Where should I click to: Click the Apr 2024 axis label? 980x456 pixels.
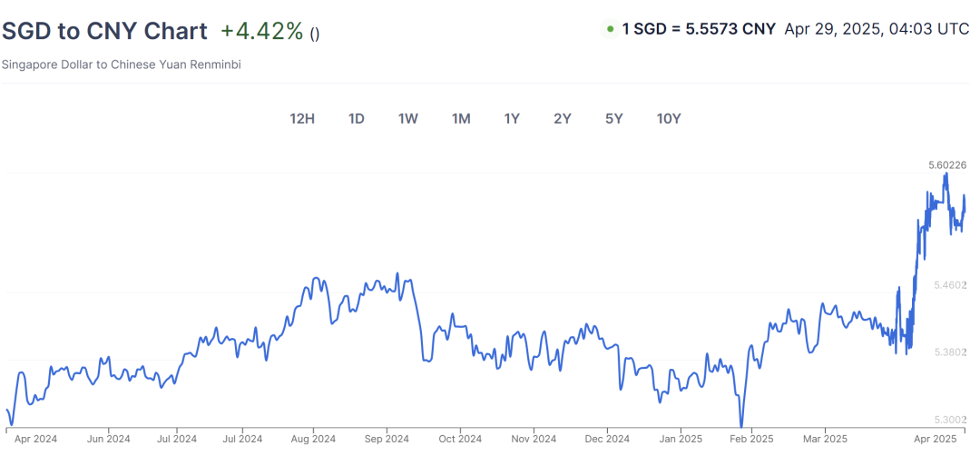click(35, 439)
